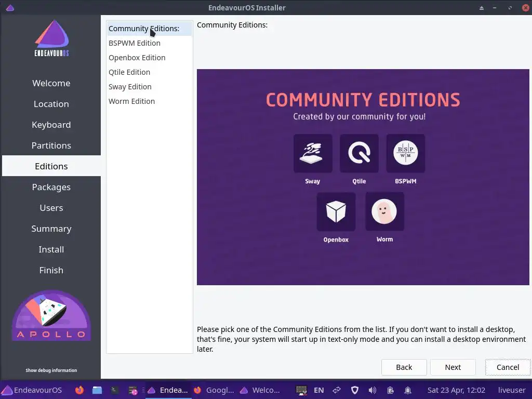
Task: Select the Partitions step in sidebar
Action: coord(51,145)
